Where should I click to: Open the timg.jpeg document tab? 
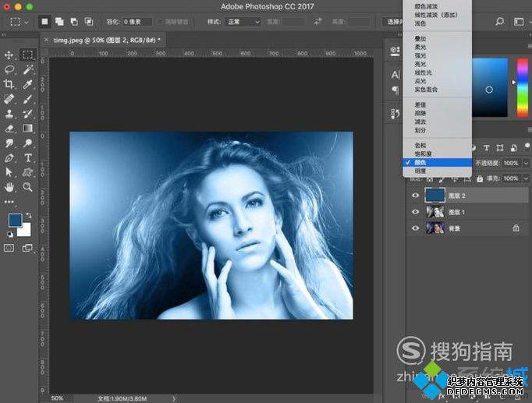[x=103, y=41]
